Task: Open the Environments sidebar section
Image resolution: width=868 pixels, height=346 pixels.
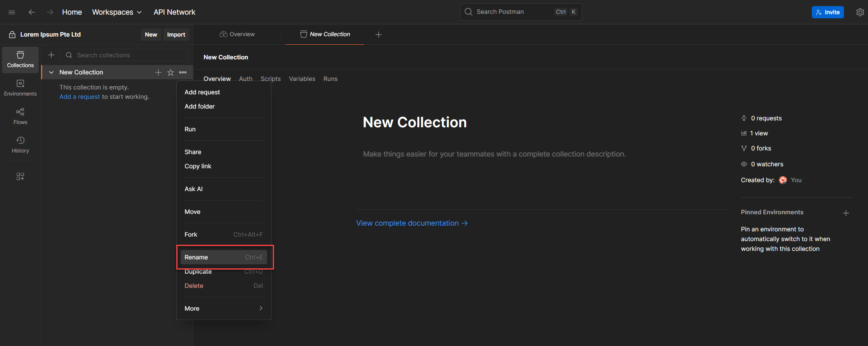Action: tap(20, 88)
